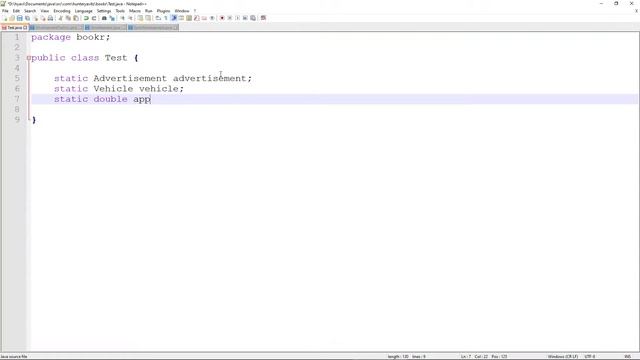Click the closing brace on line 9

point(34,120)
